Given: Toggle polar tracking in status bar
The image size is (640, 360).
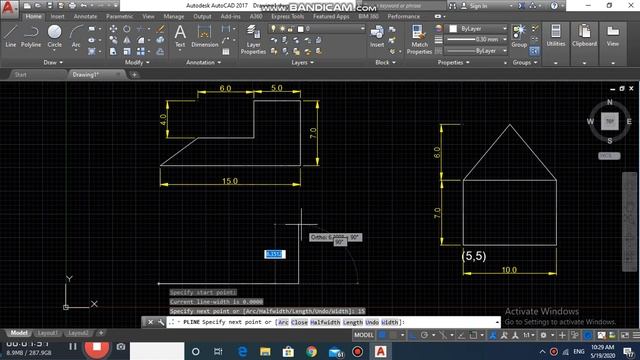Looking at the screenshot, I should 424,335.
